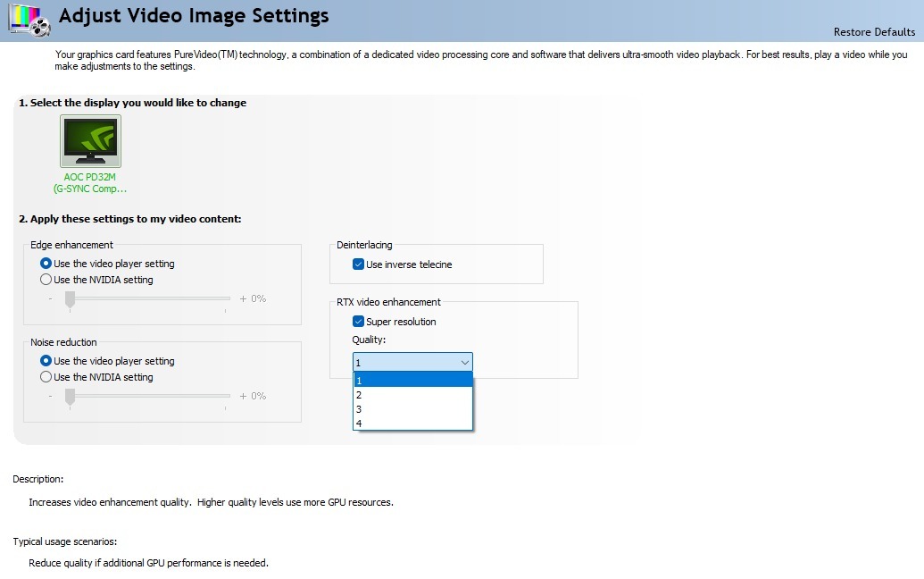924x579 pixels.
Task: Click Noise reduction slider thumb
Action: pyautogui.click(x=70, y=397)
